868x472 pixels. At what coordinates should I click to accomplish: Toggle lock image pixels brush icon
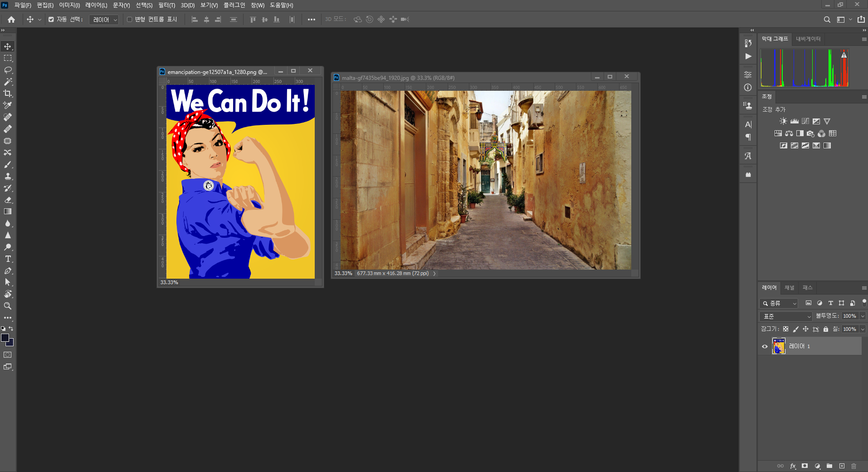coord(795,329)
